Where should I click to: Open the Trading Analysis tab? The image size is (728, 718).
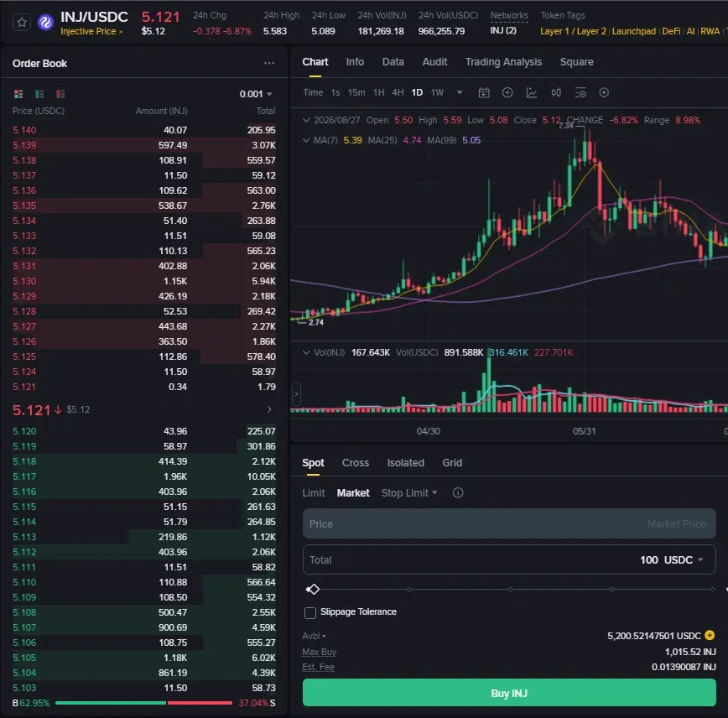[x=503, y=62]
